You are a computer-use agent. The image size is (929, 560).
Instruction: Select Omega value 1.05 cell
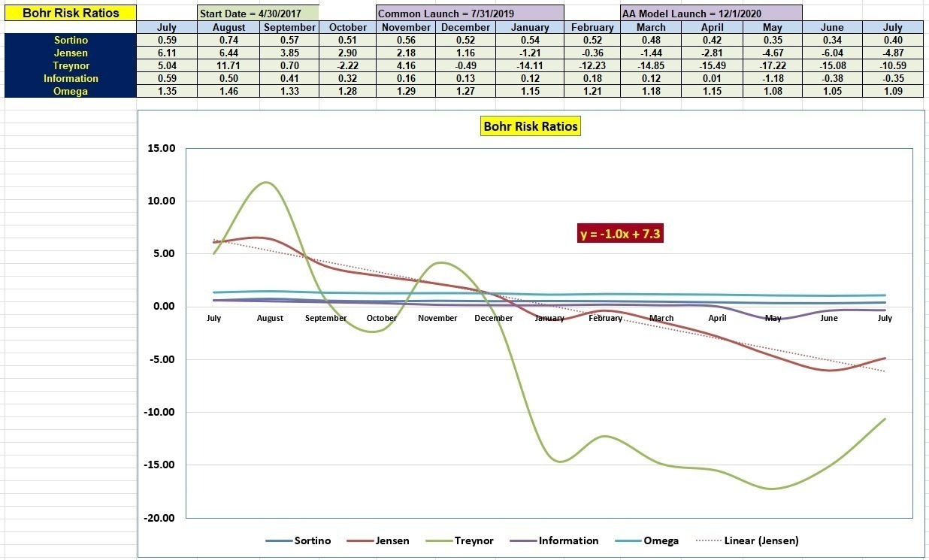pyautogui.click(x=833, y=91)
